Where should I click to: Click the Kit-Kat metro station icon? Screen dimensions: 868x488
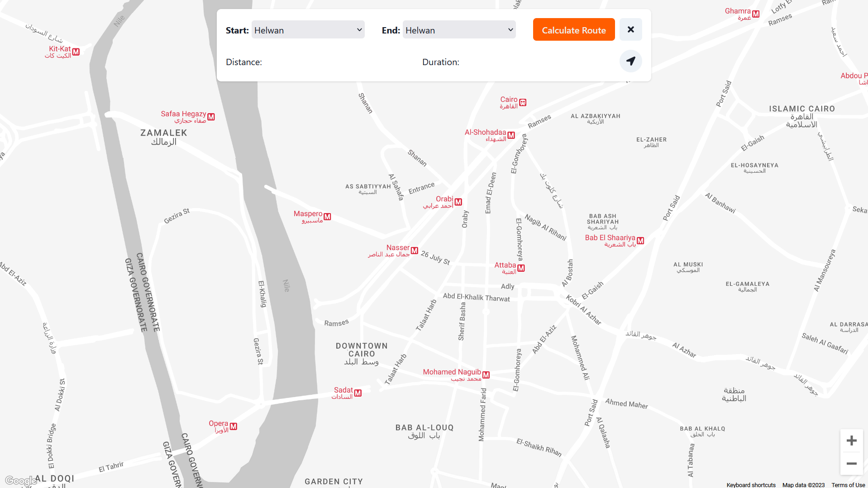[76, 52]
